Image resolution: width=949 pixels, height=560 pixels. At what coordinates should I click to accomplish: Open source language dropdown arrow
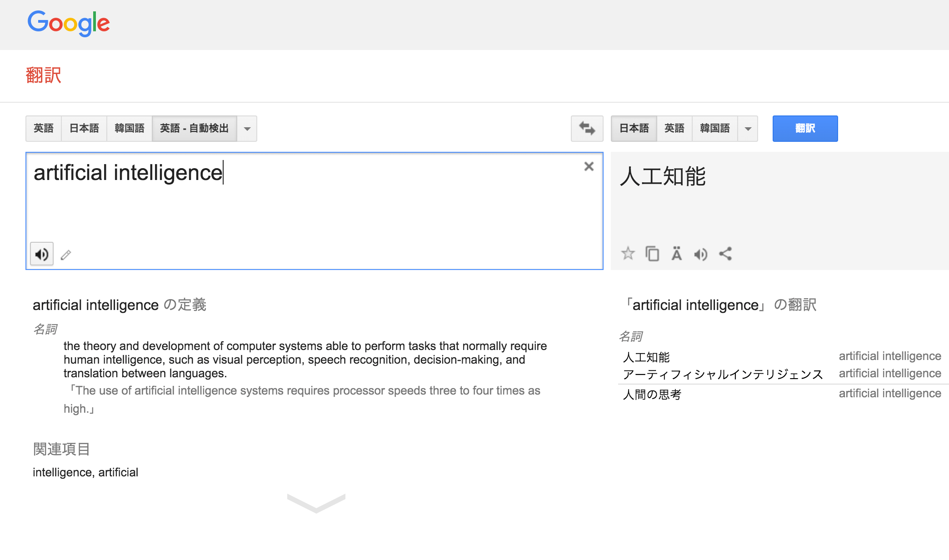[x=247, y=129]
